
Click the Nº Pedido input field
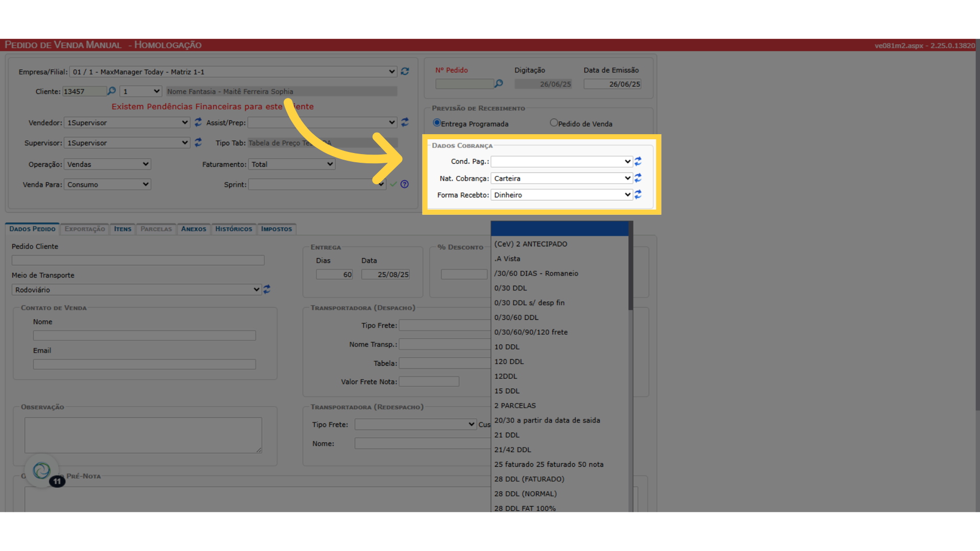tap(464, 84)
